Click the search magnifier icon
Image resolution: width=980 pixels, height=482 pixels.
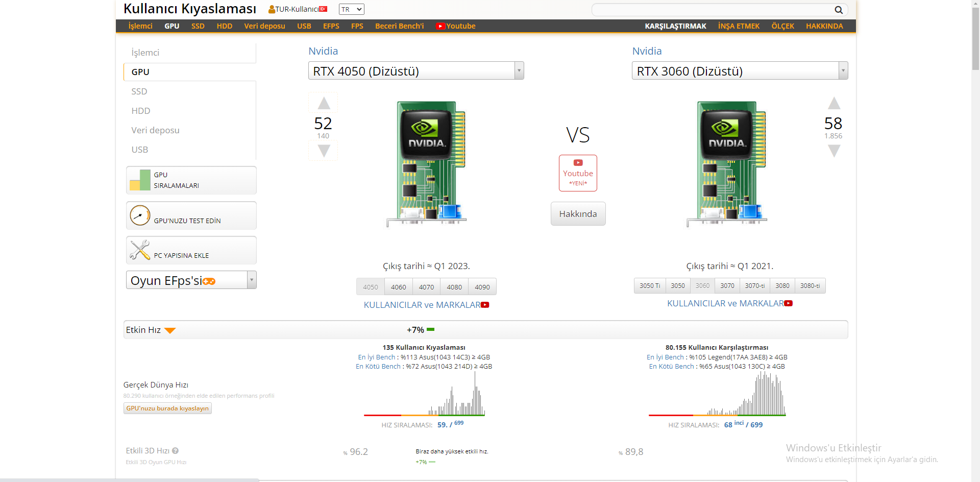click(x=839, y=10)
